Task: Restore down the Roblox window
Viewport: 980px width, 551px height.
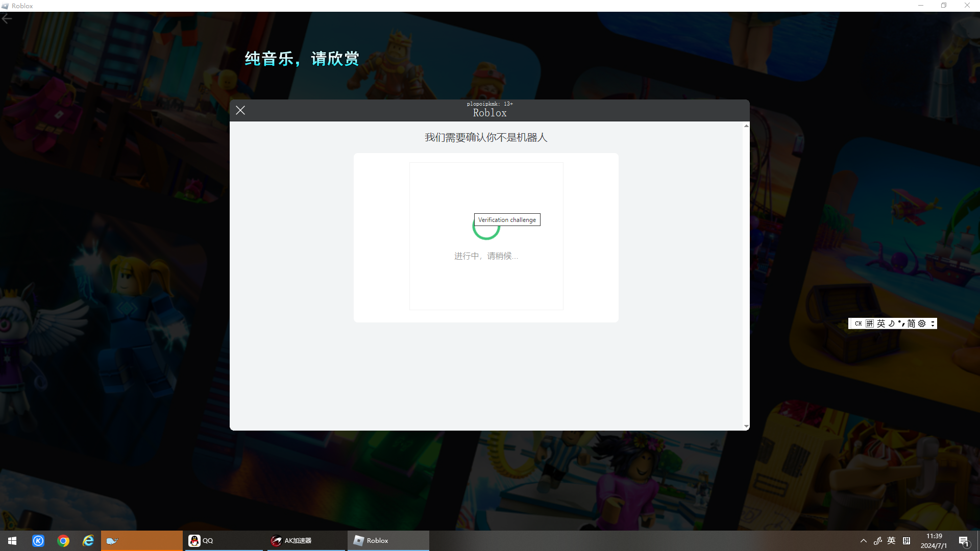Action: pos(944,6)
